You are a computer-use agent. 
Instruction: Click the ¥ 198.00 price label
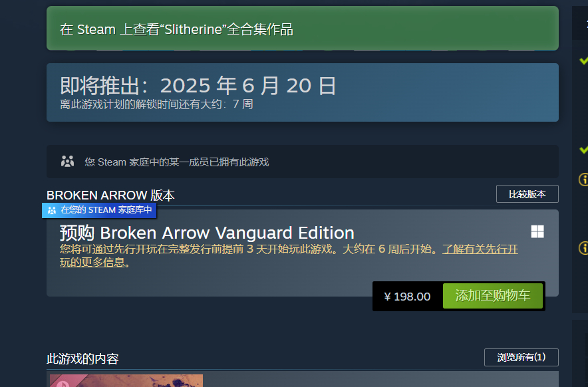point(407,297)
